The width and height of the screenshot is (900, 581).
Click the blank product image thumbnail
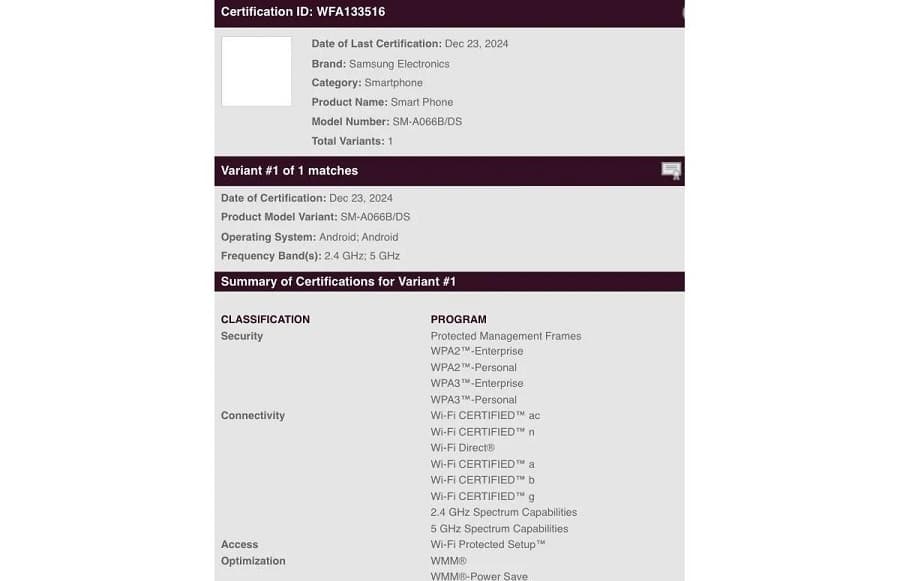pos(256,71)
